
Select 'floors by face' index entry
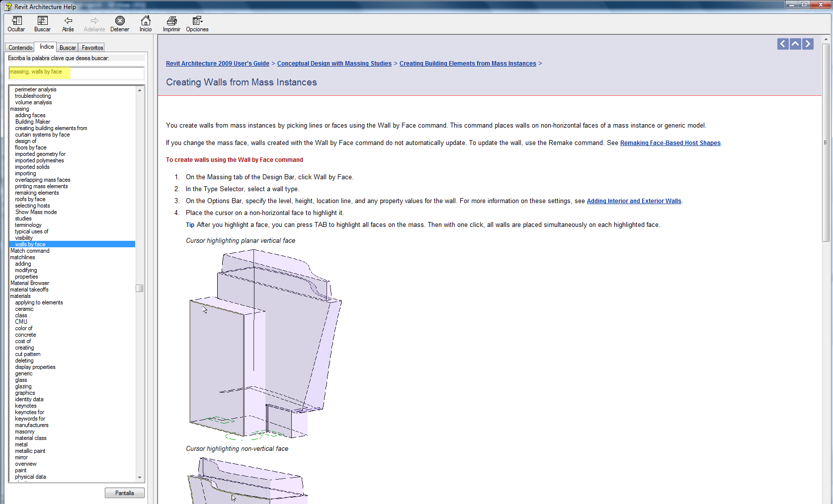pos(31,147)
